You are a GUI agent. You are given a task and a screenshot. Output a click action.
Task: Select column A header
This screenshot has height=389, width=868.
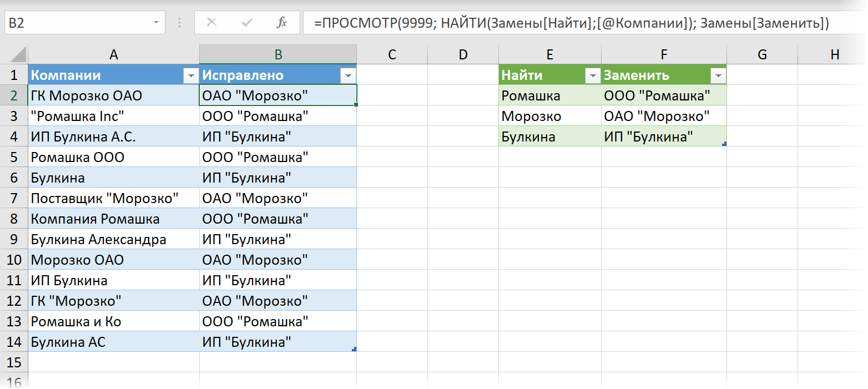click(x=114, y=54)
